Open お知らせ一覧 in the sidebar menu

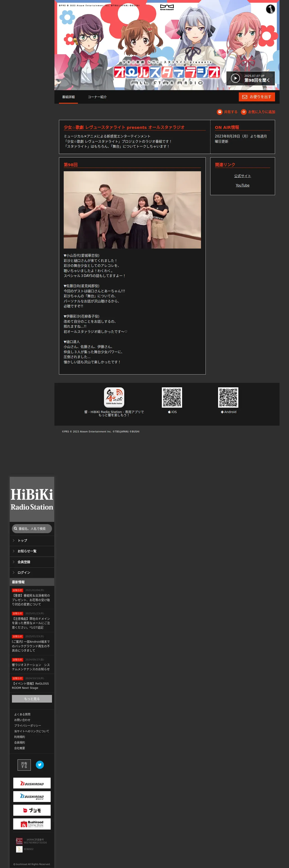(x=32, y=551)
